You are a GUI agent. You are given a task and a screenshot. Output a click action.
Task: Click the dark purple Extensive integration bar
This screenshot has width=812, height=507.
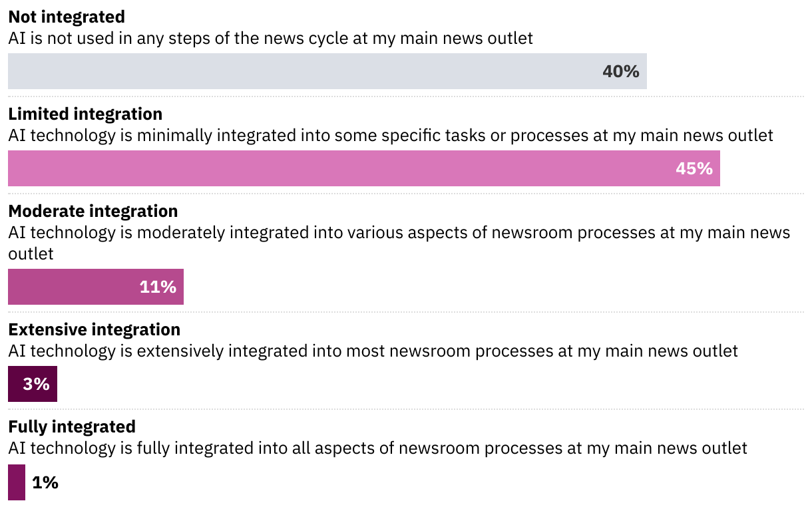[x=15, y=384]
